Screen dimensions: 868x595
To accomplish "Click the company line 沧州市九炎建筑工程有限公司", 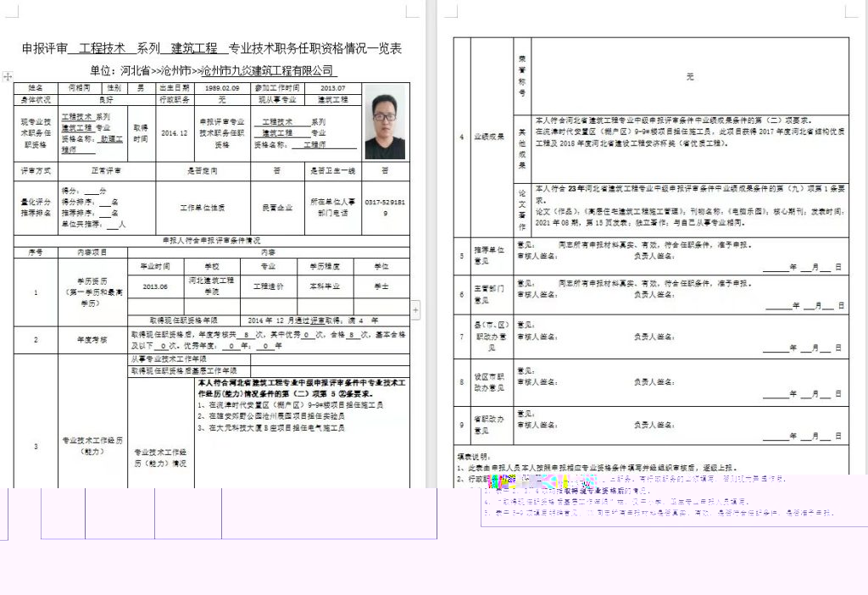I will point(266,71).
